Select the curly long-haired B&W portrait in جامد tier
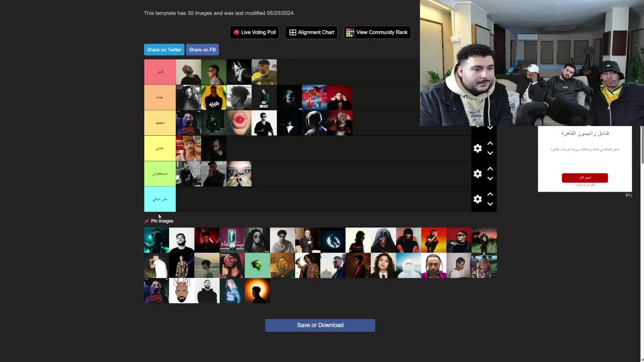Screen dimensions: 644x362 tap(189, 98)
